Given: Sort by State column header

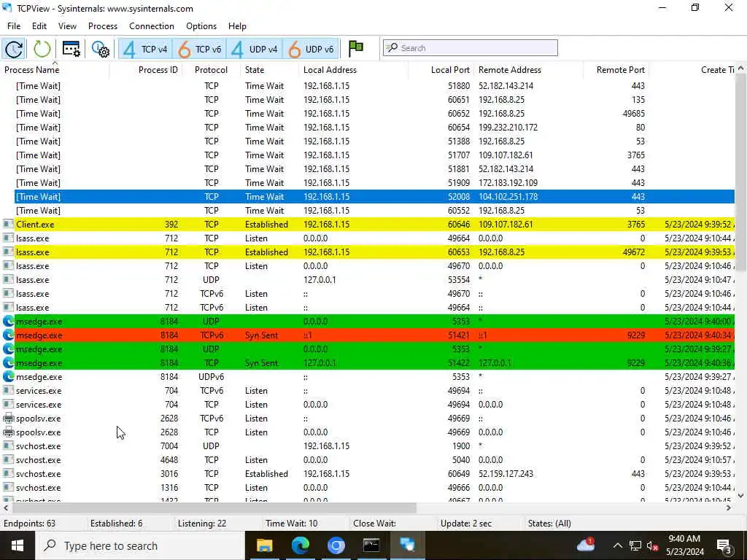Looking at the screenshot, I should 255,70.
